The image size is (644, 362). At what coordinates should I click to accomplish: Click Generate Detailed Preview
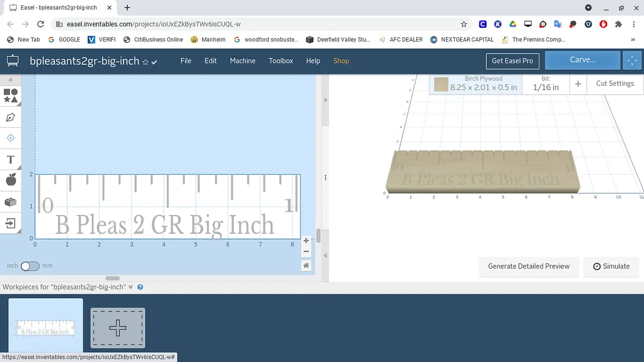[529, 266]
